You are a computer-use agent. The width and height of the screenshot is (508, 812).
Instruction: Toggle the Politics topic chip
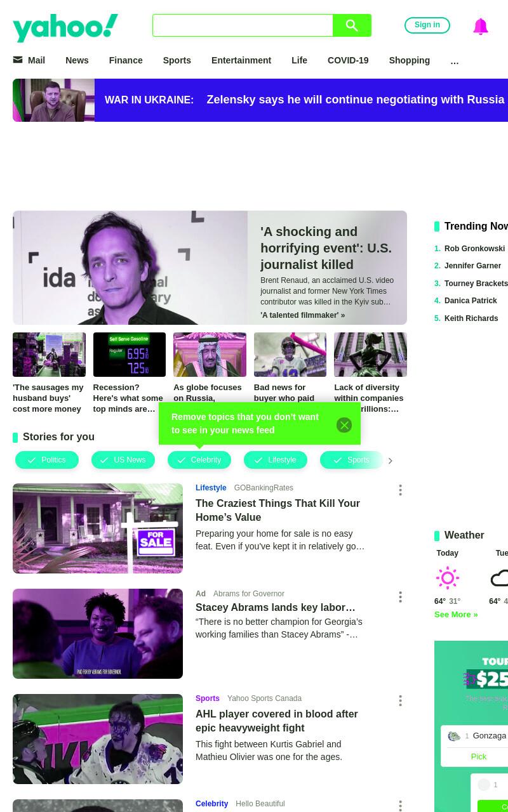47,460
